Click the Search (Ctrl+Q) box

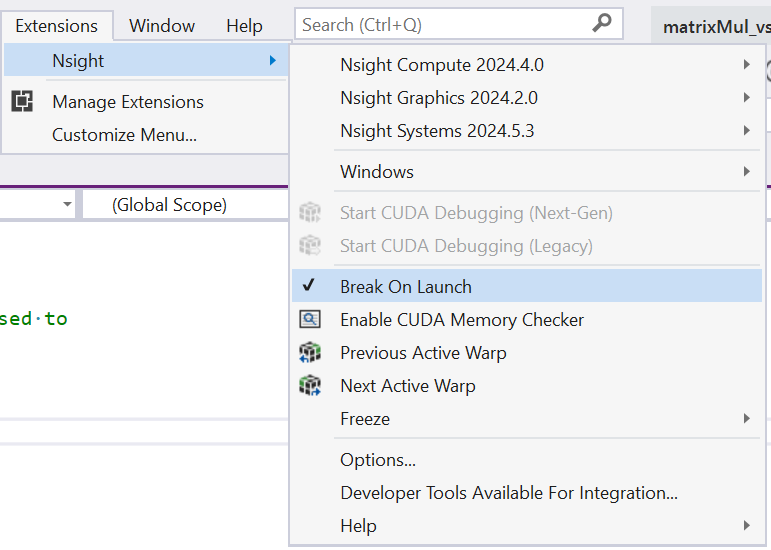458,24
